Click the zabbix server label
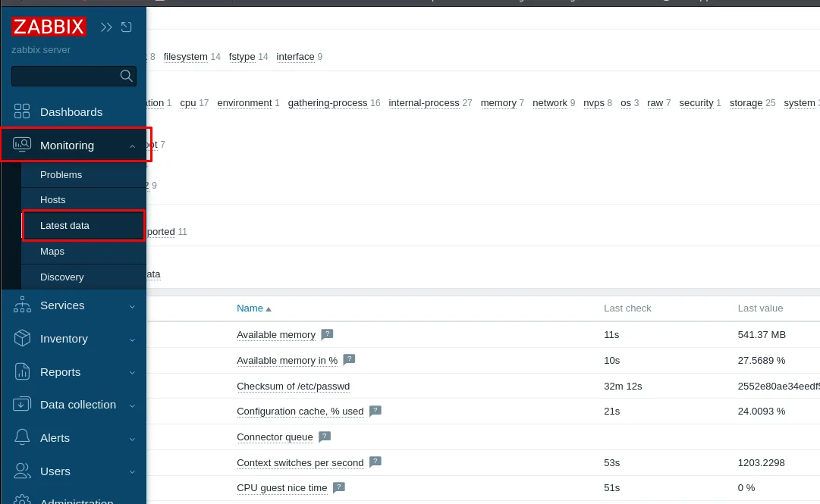This screenshot has height=504, width=820. [x=41, y=49]
